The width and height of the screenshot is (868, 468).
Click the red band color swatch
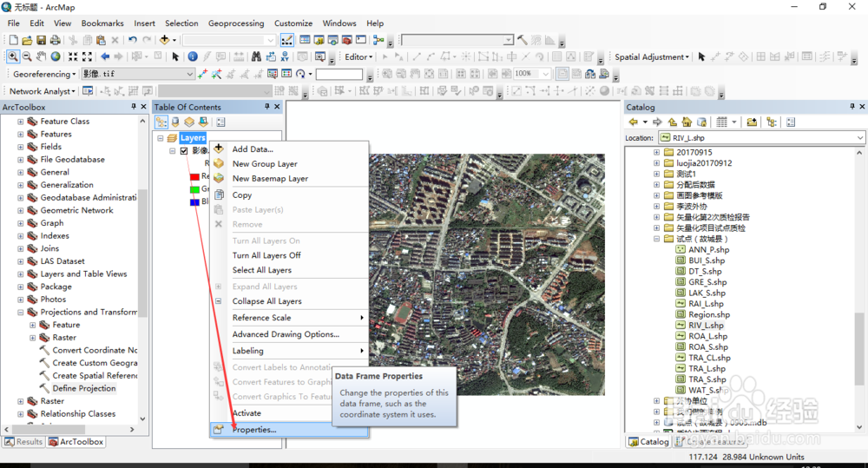click(x=194, y=176)
